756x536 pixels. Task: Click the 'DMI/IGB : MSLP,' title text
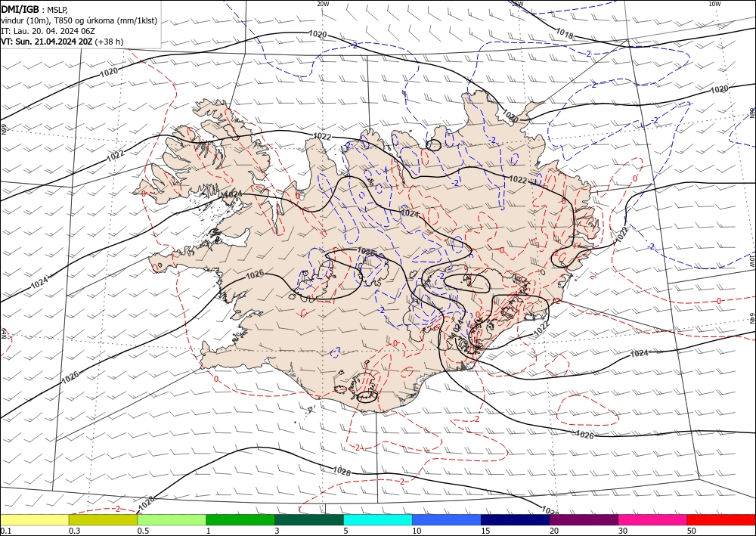[x=35, y=10]
